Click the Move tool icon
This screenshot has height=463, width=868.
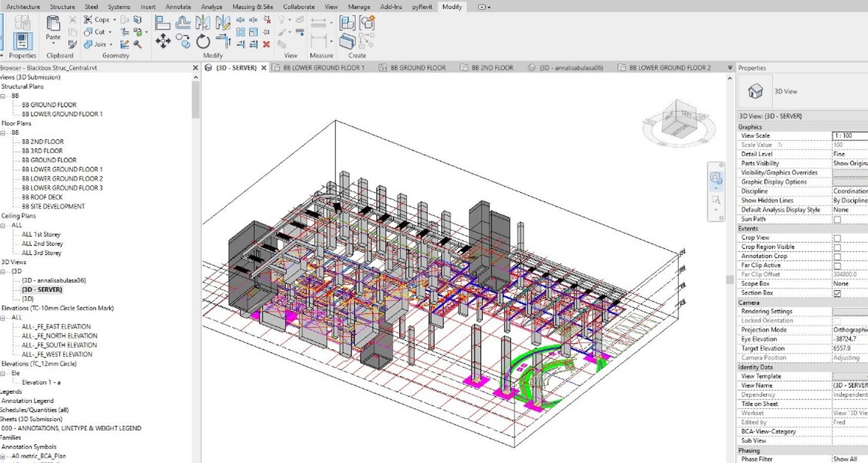(x=163, y=41)
